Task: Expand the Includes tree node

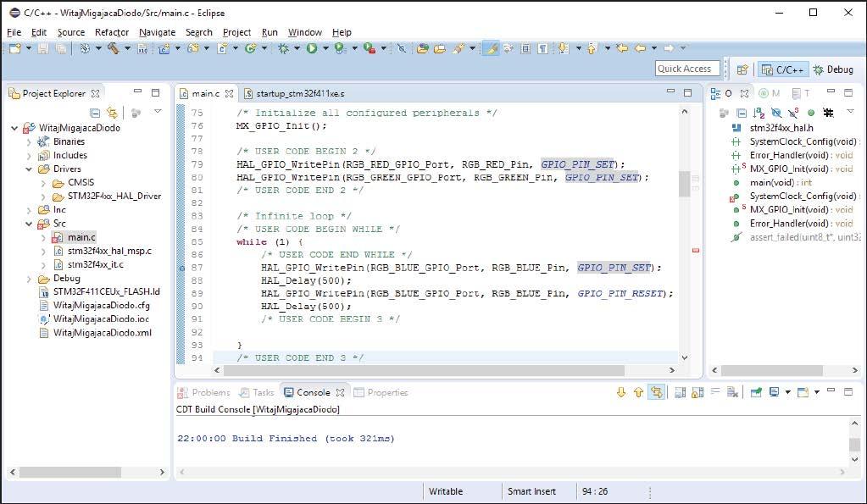Action: pos(29,155)
